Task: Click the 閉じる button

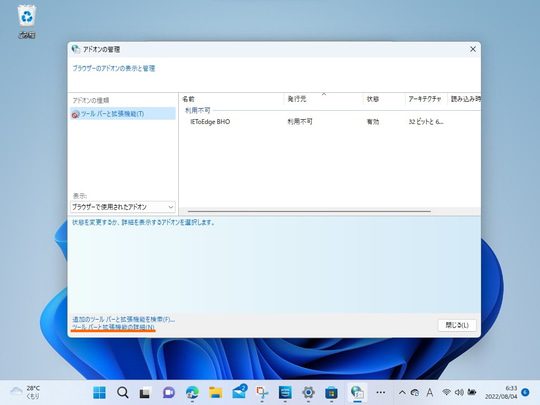Action: click(457, 325)
